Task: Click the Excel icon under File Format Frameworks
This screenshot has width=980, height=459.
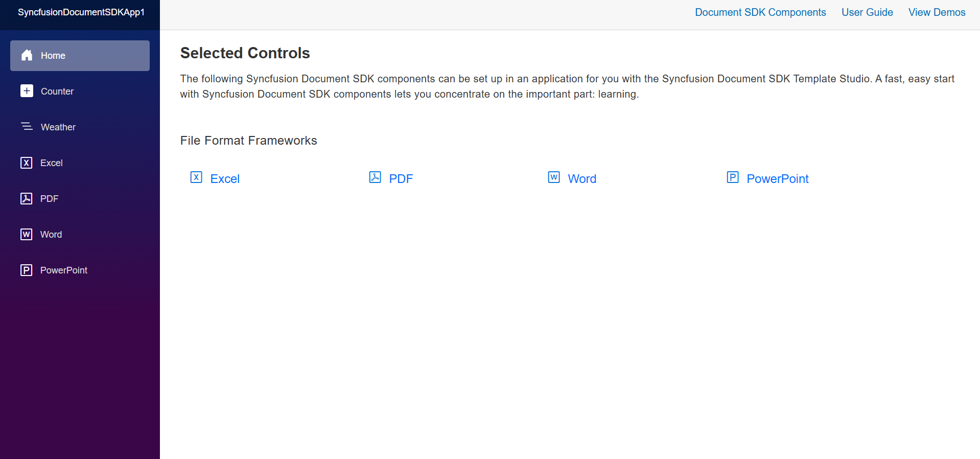Action: tap(196, 177)
